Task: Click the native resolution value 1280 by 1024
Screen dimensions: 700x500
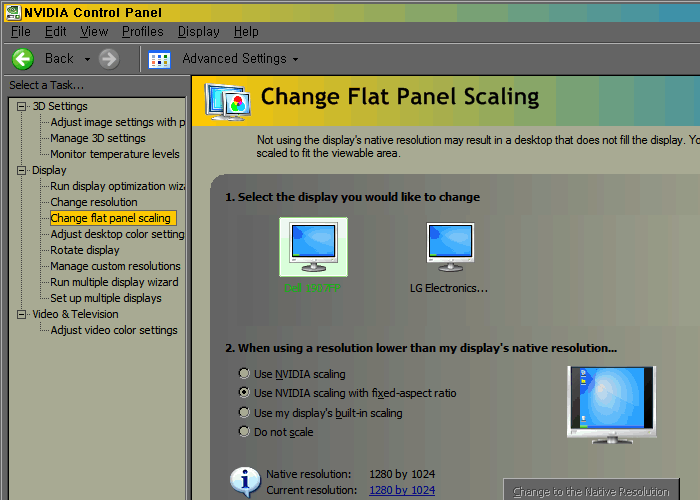Action: (x=402, y=474)
